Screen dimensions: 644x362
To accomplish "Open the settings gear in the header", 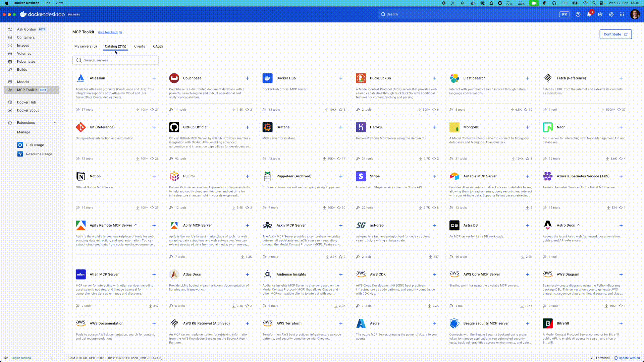I will pyautogui.click(x=611, y=14).
